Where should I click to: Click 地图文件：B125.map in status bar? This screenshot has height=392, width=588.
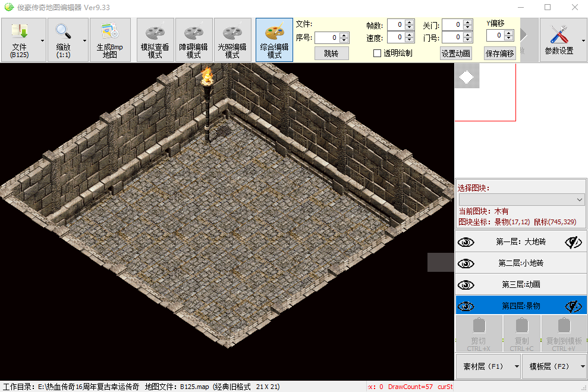[177, 387]
